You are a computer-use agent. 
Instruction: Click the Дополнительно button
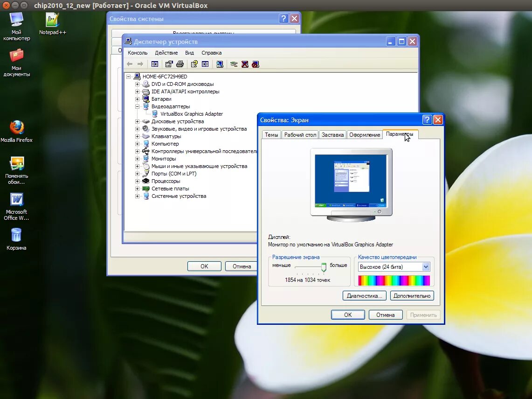pyautogui.click(x=412, y=295)
